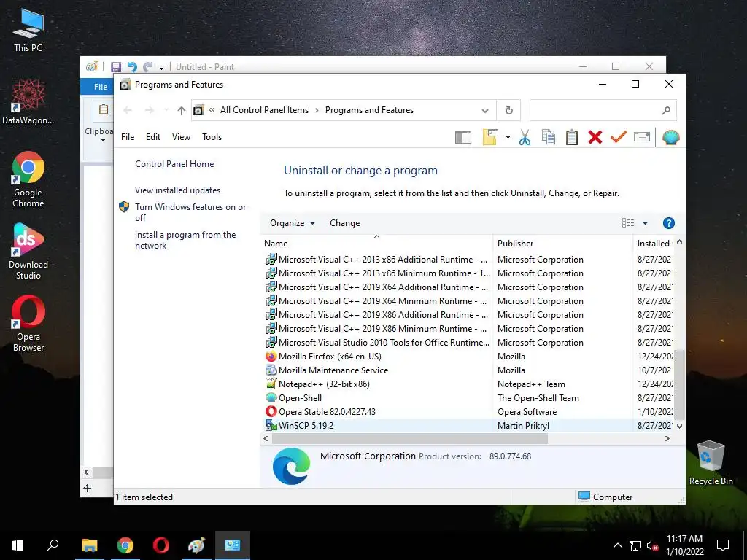Open the Recycle Bin desktop icon
Viewport: 747px width, 560px height.
pyautogui.click(x=711, y=463)
